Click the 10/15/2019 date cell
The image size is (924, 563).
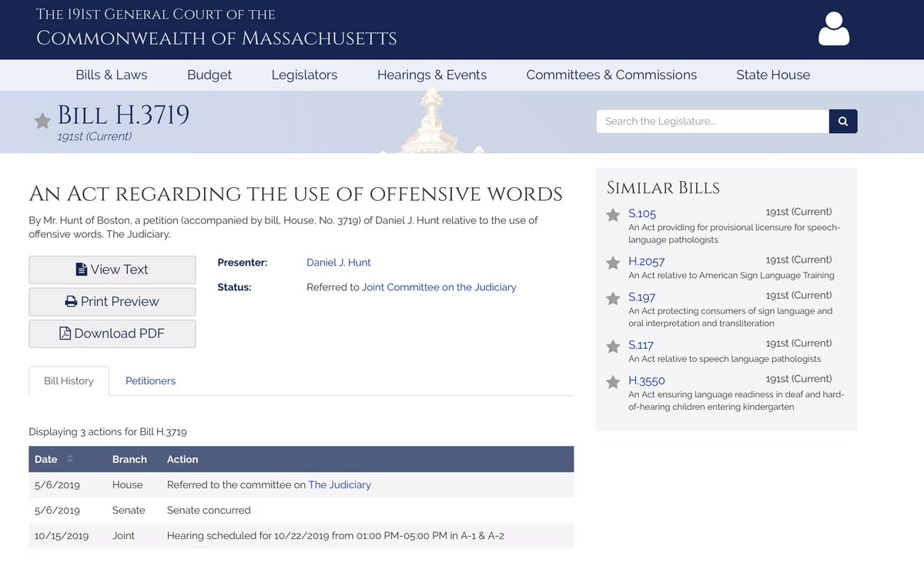click(62, 535)
